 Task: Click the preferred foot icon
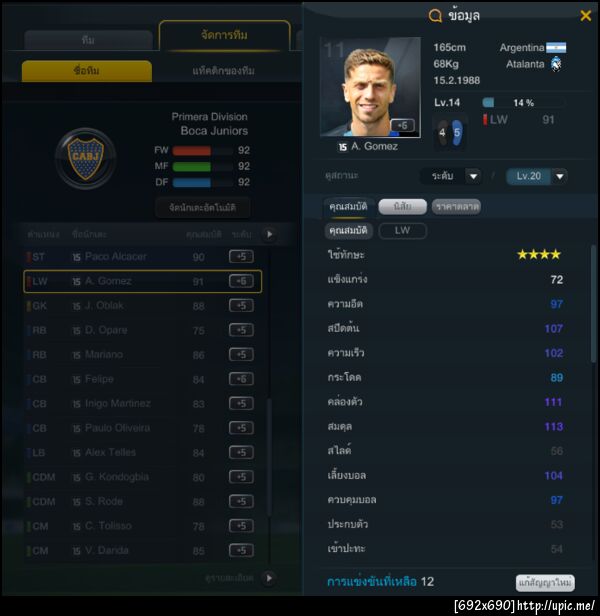click(450, 132)
